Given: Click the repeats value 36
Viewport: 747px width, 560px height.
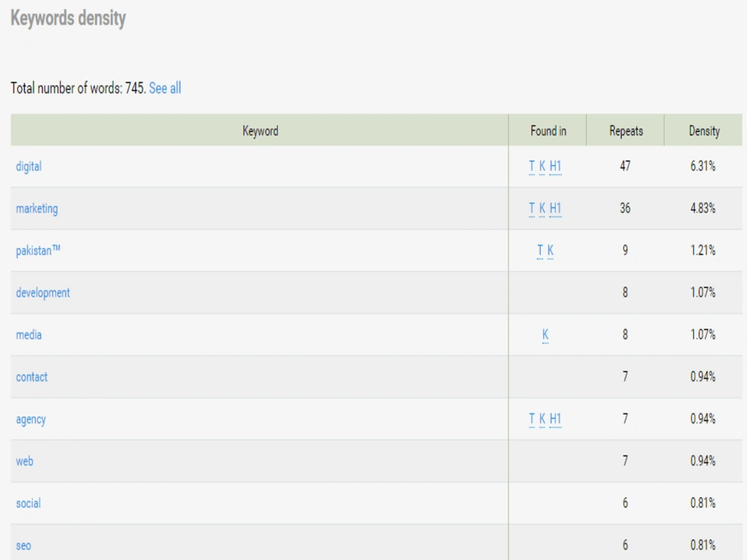Looking at the screenshot, I should pos(625,208).
